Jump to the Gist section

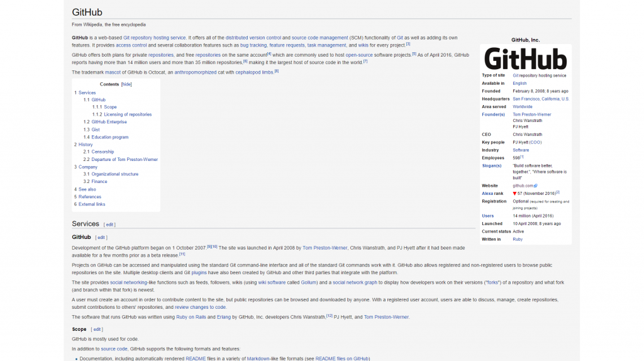coord(96,130)
